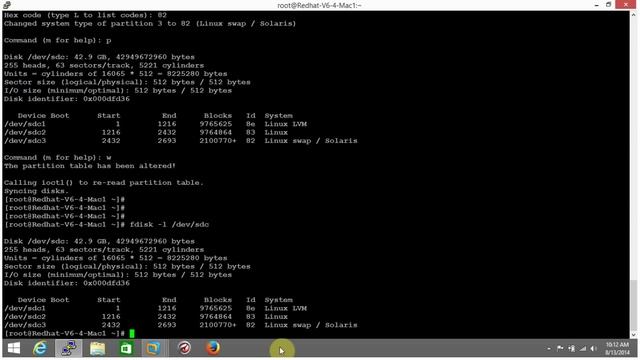Screen dimensions: 640x360
Task: Open the blue-orange window app on taskbar
Action: coord(153,348)
